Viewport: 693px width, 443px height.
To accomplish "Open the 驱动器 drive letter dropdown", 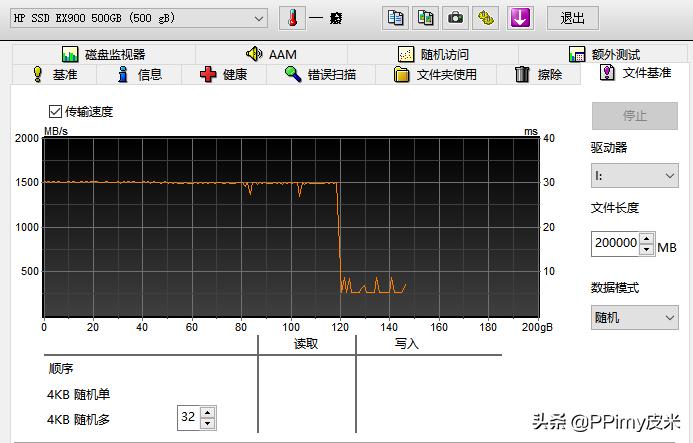I will (x=635, y=176).
